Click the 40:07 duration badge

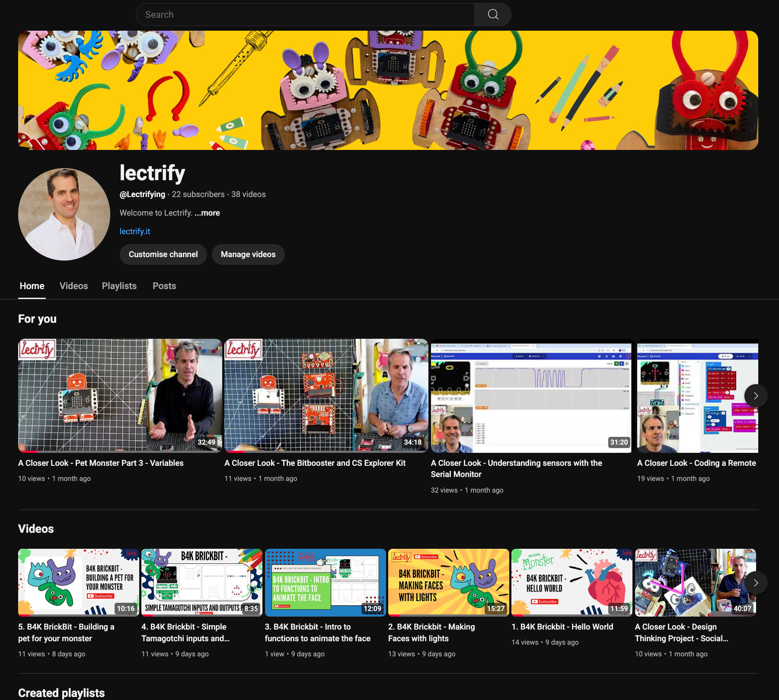click(742, 608)
